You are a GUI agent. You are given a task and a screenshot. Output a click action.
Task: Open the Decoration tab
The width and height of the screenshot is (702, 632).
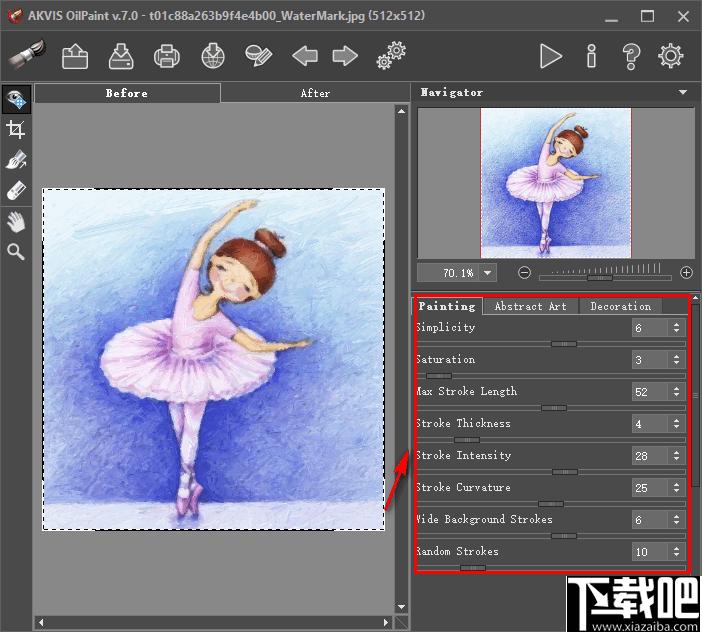pyautogui.click(x=620, y=306)
